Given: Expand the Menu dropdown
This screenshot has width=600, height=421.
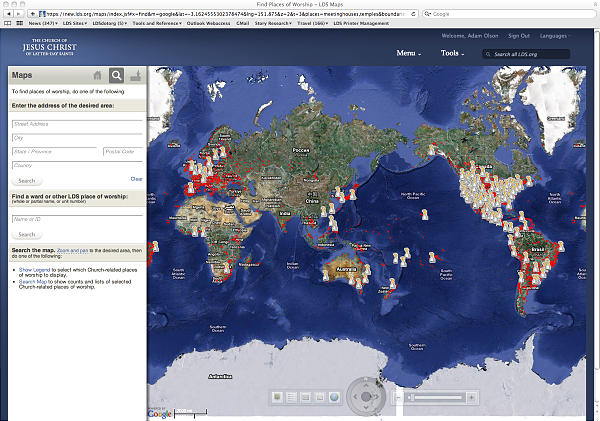Looking at the screenshot, I should tap(408, 52).
